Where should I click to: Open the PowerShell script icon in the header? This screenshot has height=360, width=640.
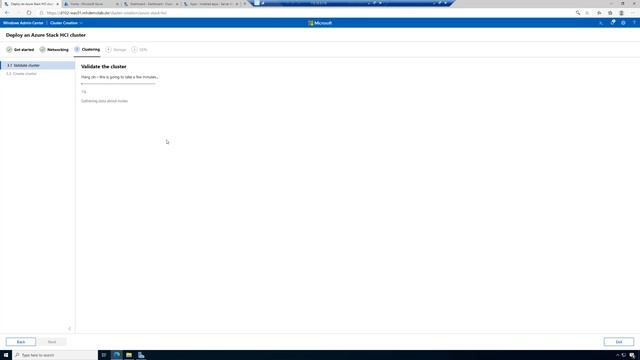click(x=601, y=23)
